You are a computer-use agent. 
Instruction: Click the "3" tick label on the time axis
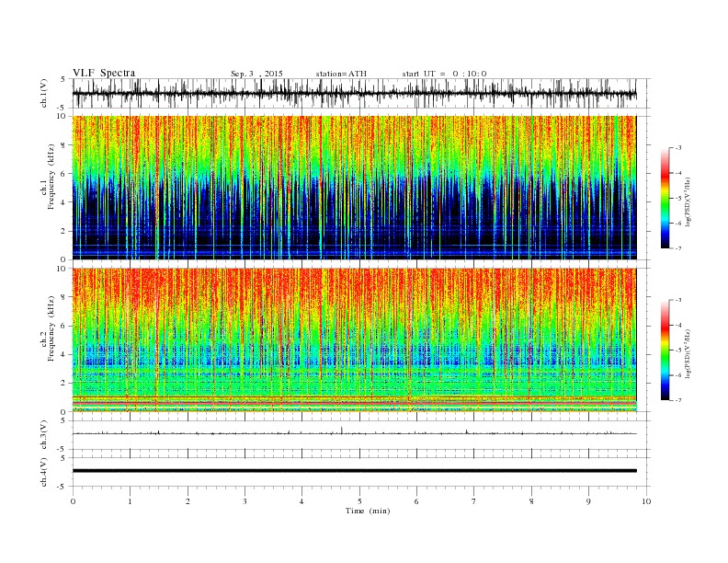tap(245, 501)
